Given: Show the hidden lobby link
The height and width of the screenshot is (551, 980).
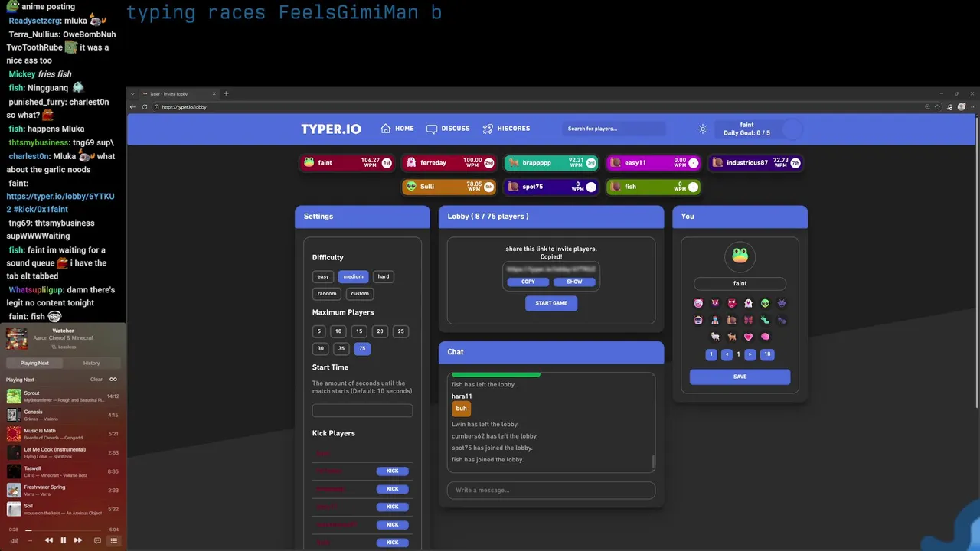Looking at the screenshot, I should click(574, 282).
